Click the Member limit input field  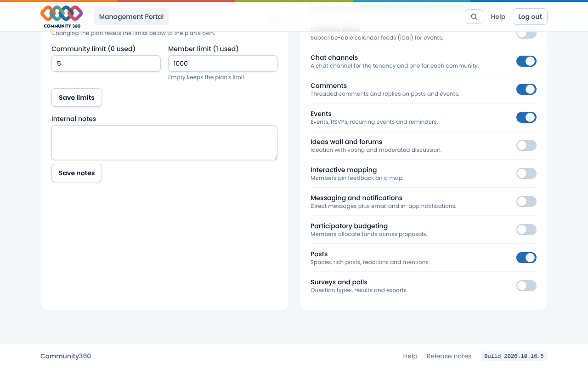pos(223,63)
